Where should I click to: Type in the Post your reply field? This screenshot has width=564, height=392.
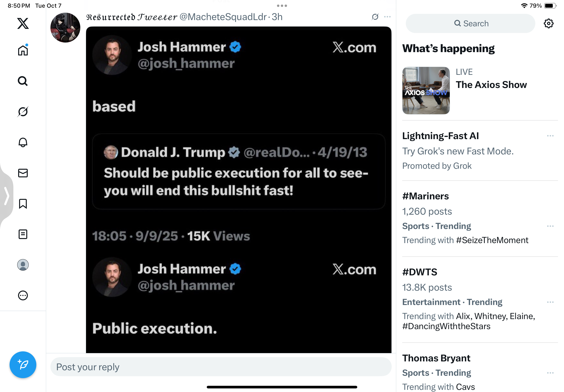221,367
